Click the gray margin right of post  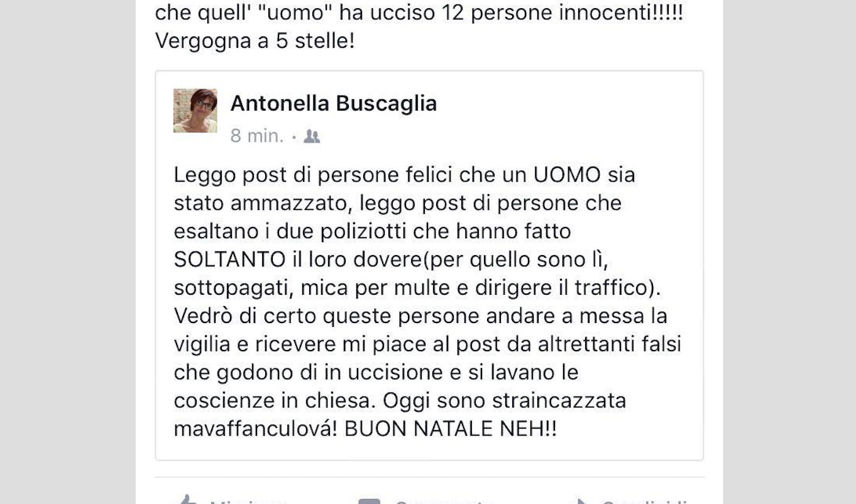(789, 251)
